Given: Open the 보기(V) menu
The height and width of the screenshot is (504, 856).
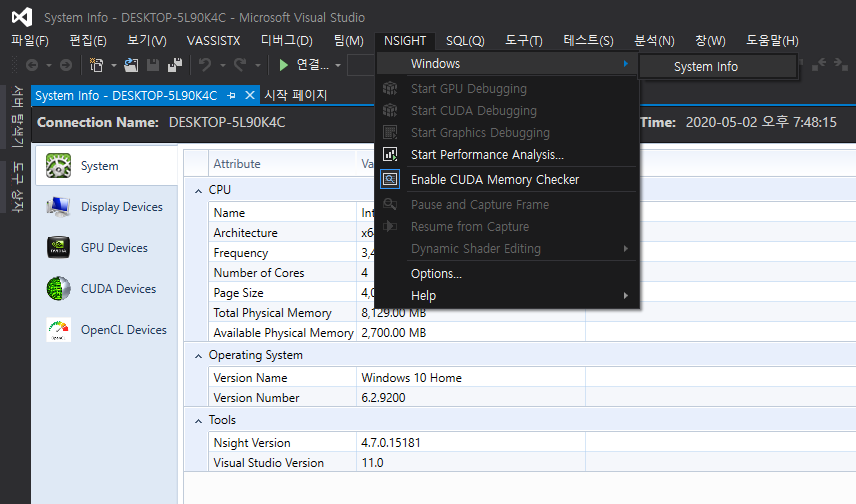Looking at the screenshot, I should click(x=147, y=41).
